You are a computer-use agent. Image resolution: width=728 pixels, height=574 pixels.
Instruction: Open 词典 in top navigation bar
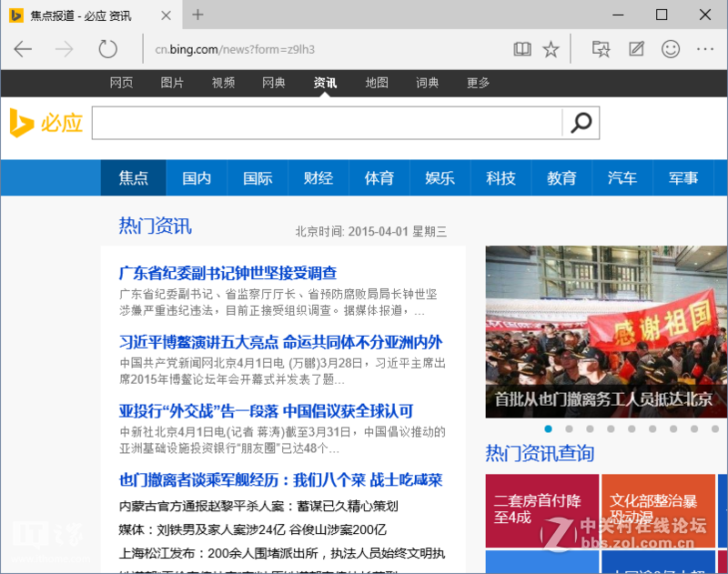click(x=427, y=83)
